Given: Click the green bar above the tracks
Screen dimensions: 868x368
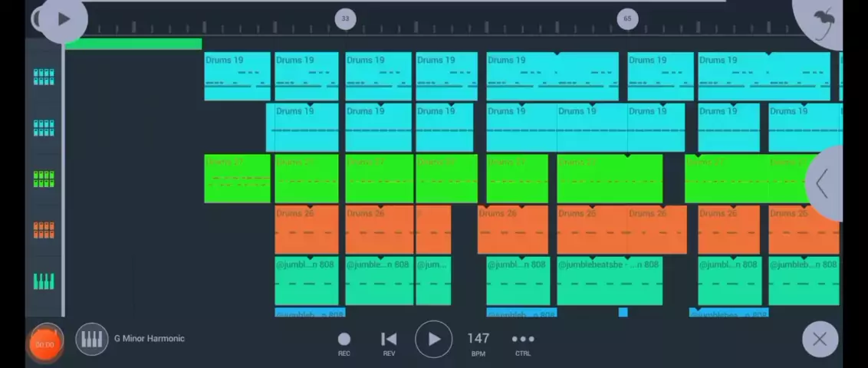Looking at the screenshot, I should [x=133, y=44].
